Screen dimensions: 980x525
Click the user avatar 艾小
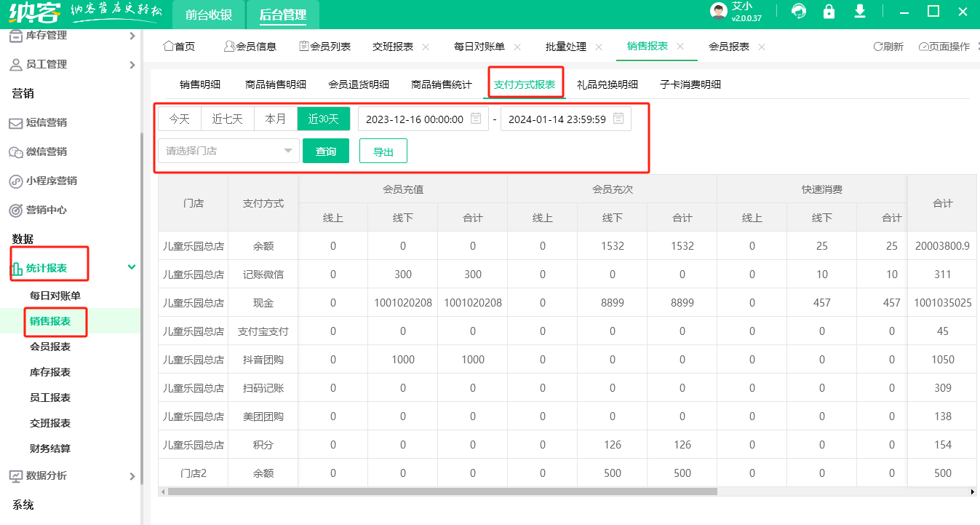point(719,12)
